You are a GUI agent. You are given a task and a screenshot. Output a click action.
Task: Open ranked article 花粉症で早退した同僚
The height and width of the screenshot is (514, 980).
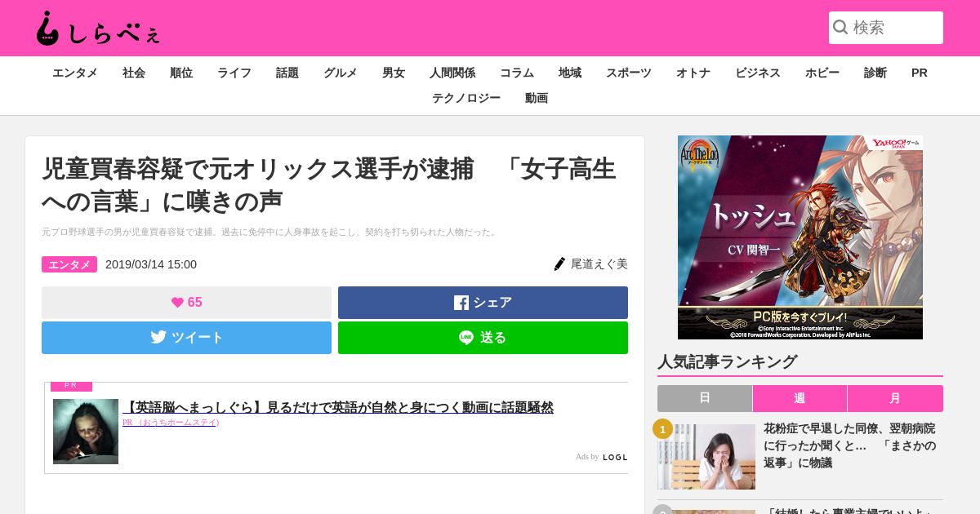(850, 445)
